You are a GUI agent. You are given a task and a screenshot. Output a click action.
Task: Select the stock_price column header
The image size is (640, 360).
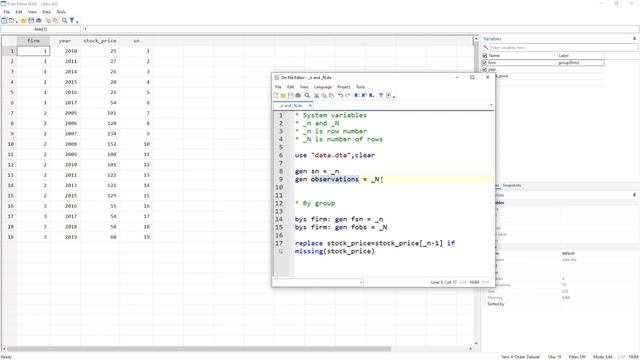point(100,41)
